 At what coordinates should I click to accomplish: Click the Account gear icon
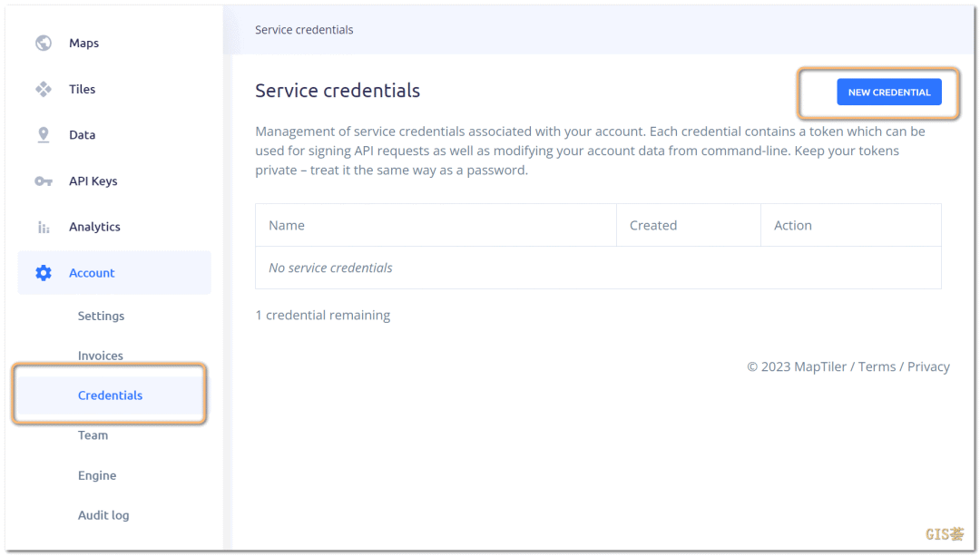(44, 273)
